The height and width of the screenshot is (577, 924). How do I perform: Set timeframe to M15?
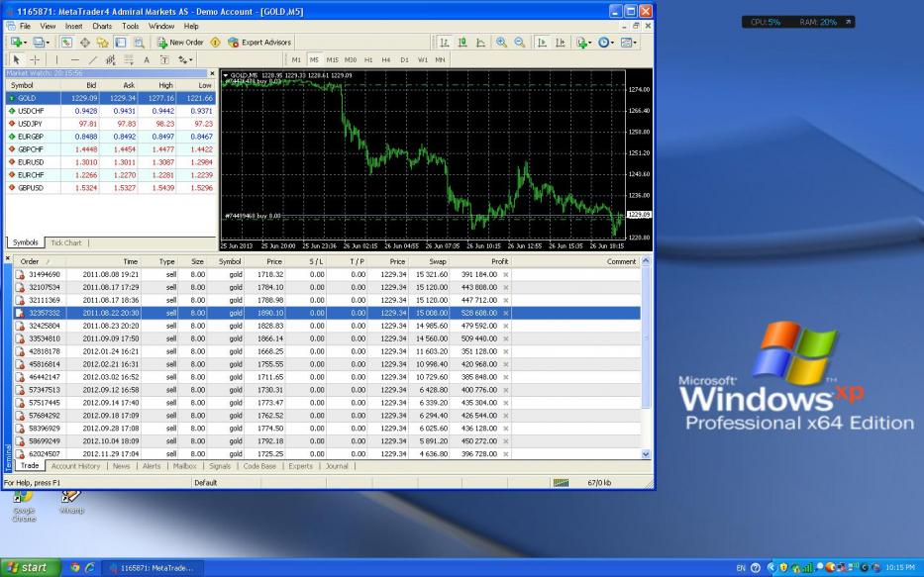point(333,60)
